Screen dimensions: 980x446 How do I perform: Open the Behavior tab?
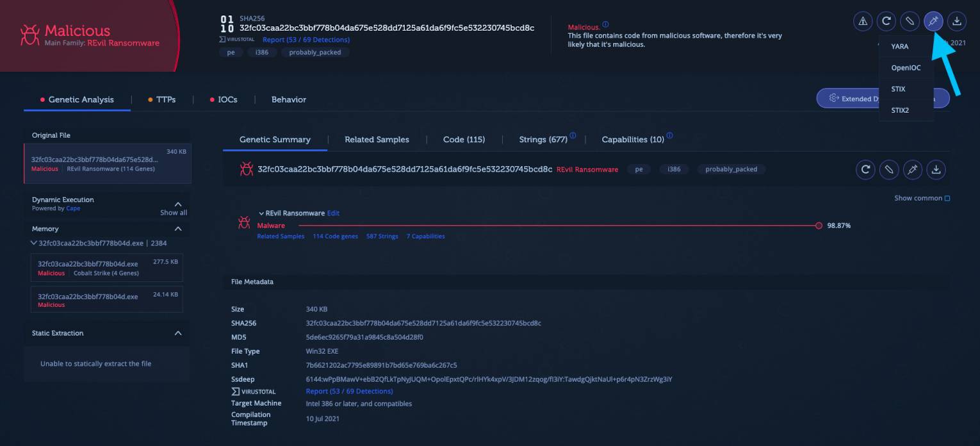click(x=289, y=99)
